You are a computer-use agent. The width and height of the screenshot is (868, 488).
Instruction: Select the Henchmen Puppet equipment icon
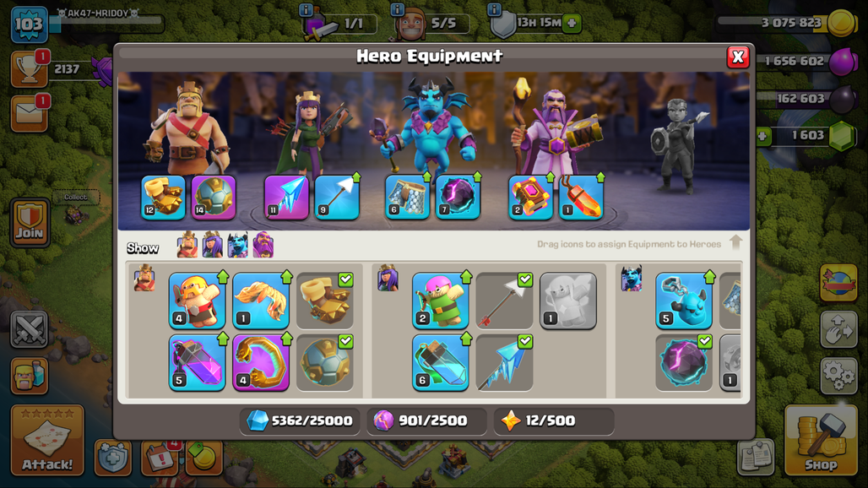coord(684,301)
